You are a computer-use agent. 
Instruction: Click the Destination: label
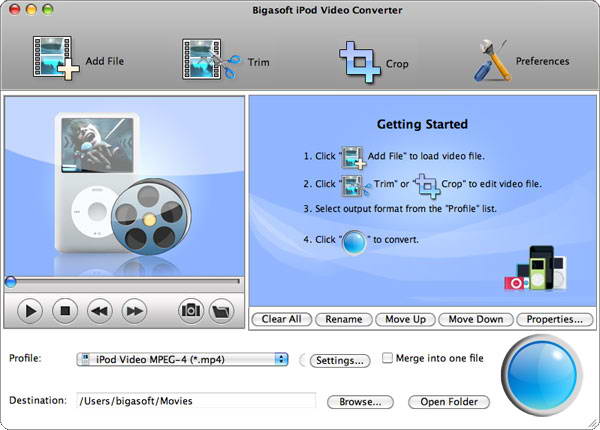tap(38, 401)
